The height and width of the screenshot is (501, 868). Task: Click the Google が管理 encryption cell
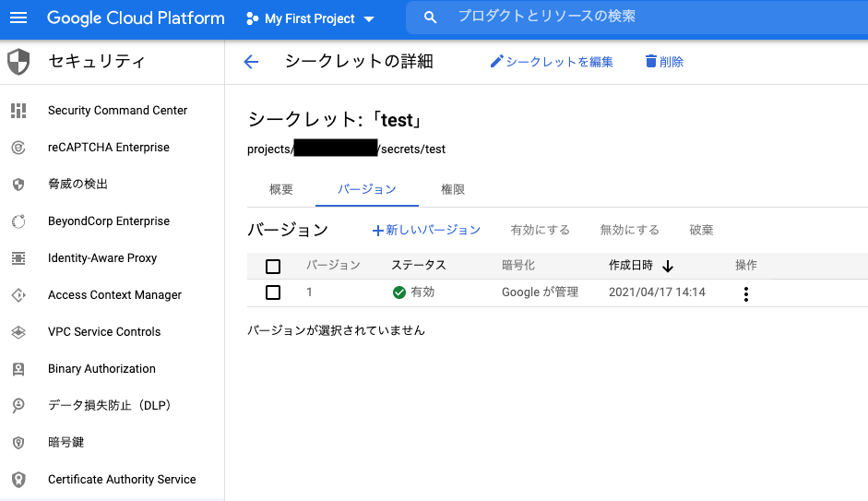pyautogui.click(x=540, y=292)
